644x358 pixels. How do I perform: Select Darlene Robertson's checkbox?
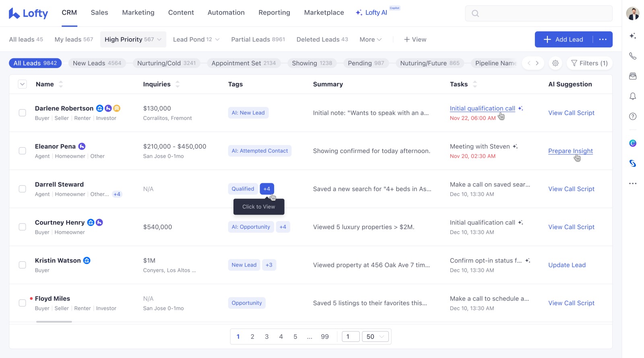(x=23, y=113)
